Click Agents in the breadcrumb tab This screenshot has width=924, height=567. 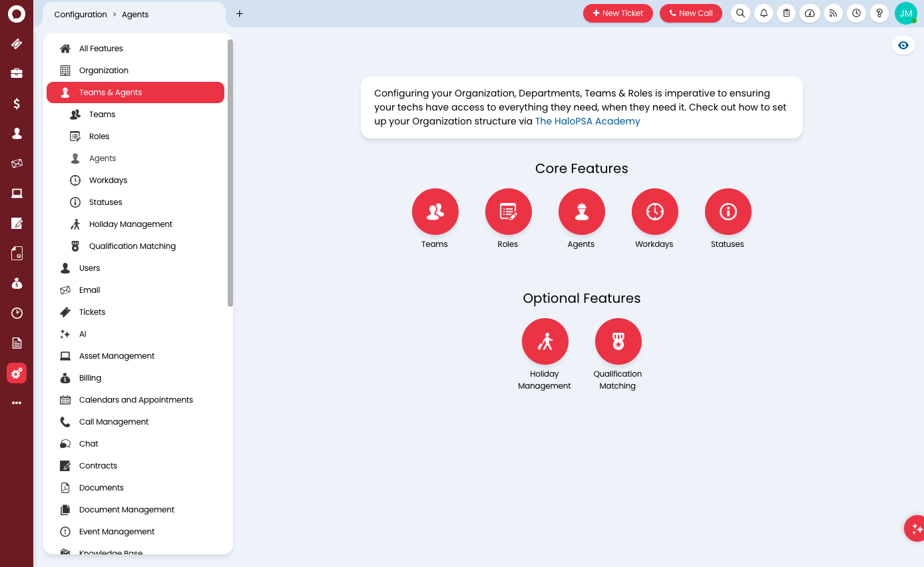135,15
